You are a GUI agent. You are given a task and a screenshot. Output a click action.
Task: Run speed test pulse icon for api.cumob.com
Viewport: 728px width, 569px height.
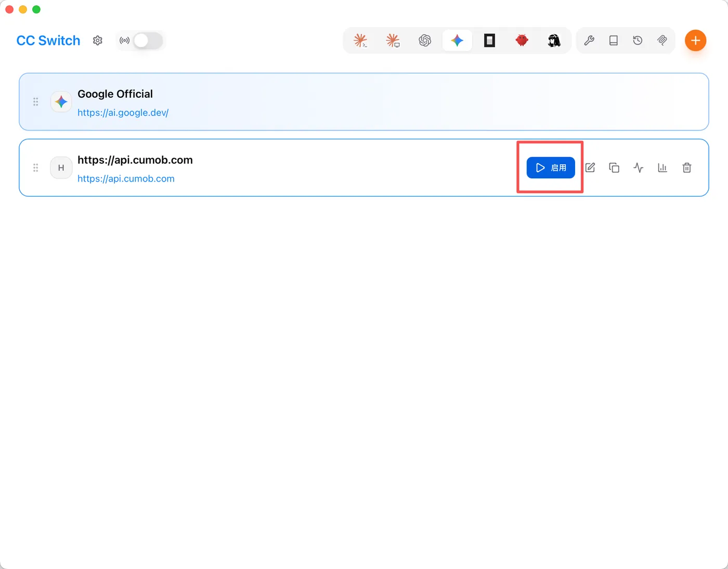click(639, 167)
